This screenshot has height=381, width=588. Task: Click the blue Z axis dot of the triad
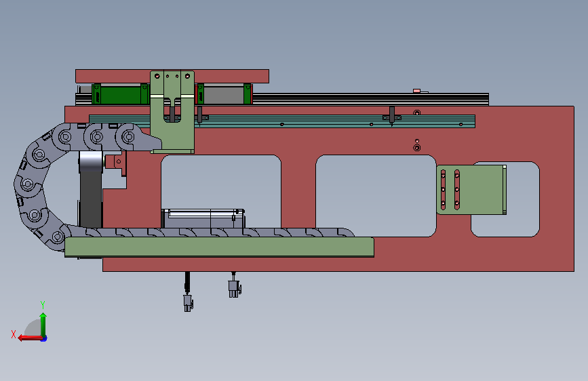pos(44,339)
